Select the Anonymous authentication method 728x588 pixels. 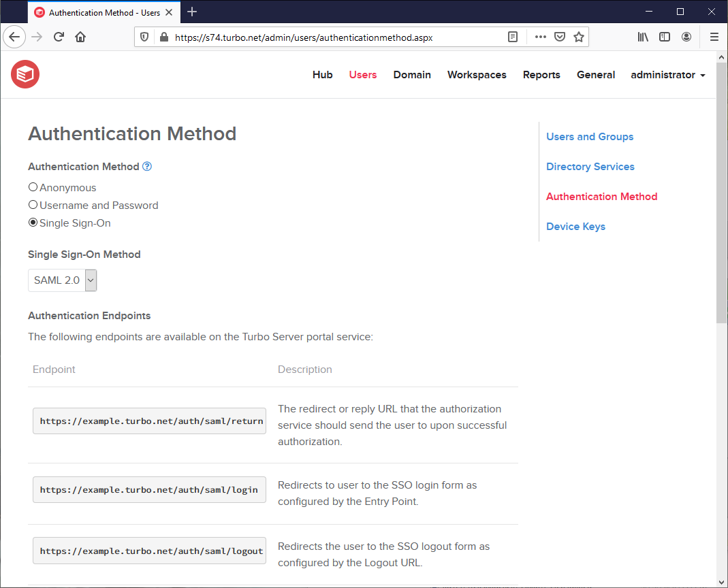33,186
